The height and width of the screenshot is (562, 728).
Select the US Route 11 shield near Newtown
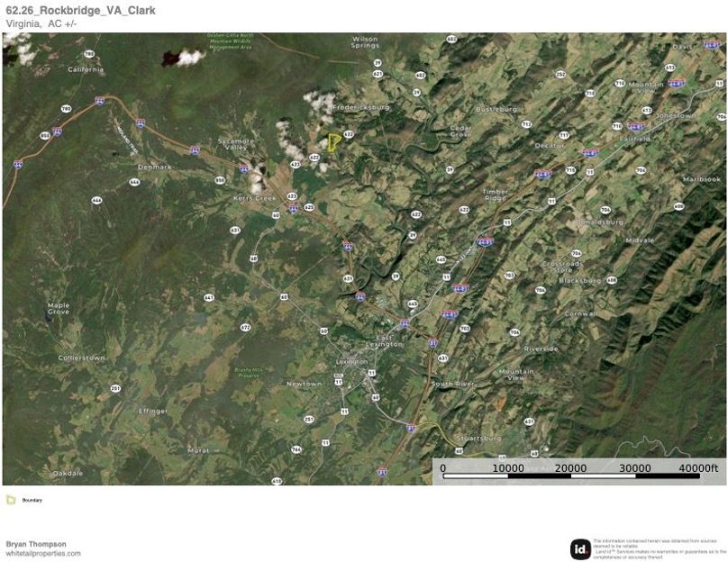click(339, 382)
